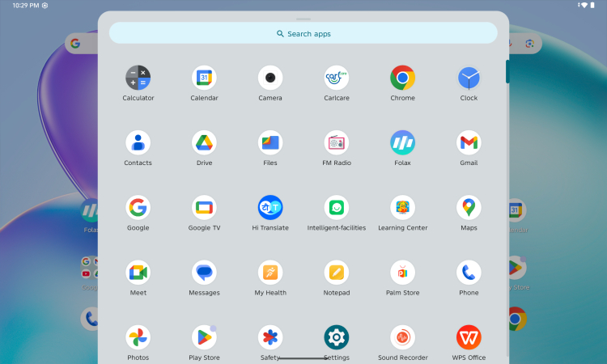Tap the Google logo on home screen search bar

[75, 44]
